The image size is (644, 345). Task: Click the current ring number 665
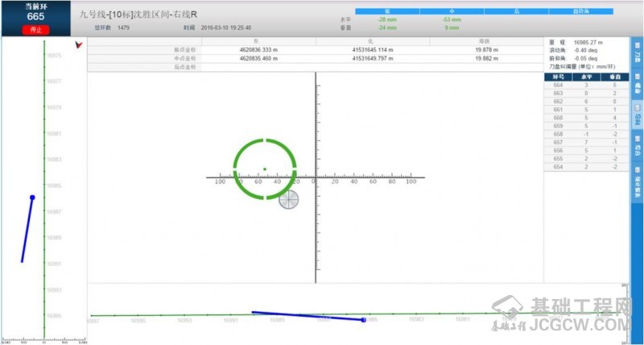point(35,16)
